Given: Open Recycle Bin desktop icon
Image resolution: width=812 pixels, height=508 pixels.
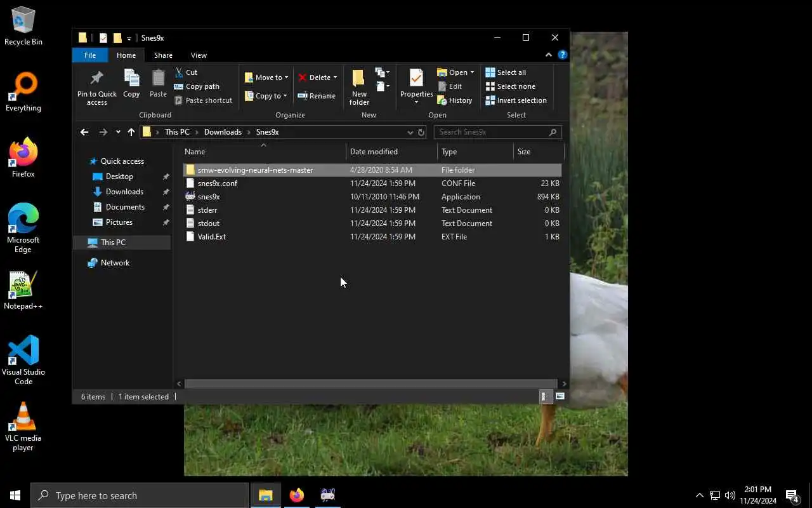Looking at the screenshot, I should pyautogui.click(x=23, y=27).
